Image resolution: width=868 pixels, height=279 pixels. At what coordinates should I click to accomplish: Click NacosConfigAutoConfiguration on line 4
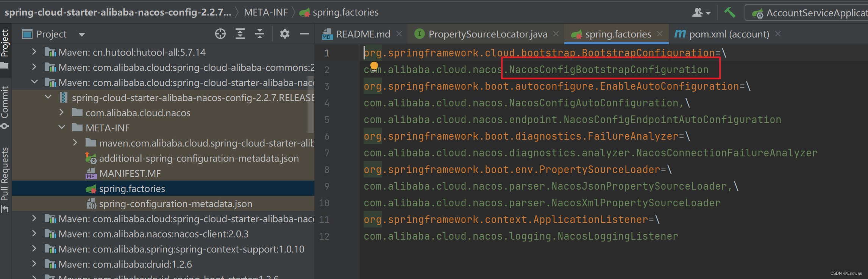tap(593, 103)
